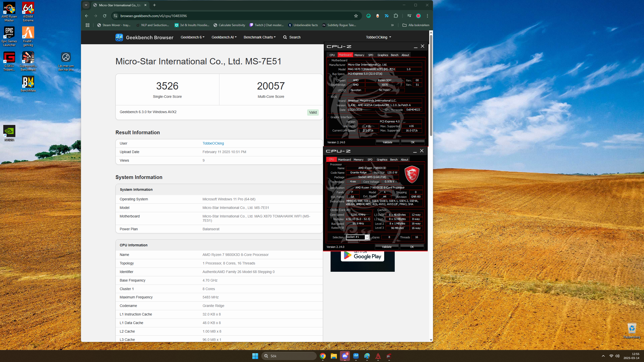Image resolution: width=644 pixels, height=362 pixels.
Task: Expand Geekbench AI dropdown menu
Action: coord(224,37)
